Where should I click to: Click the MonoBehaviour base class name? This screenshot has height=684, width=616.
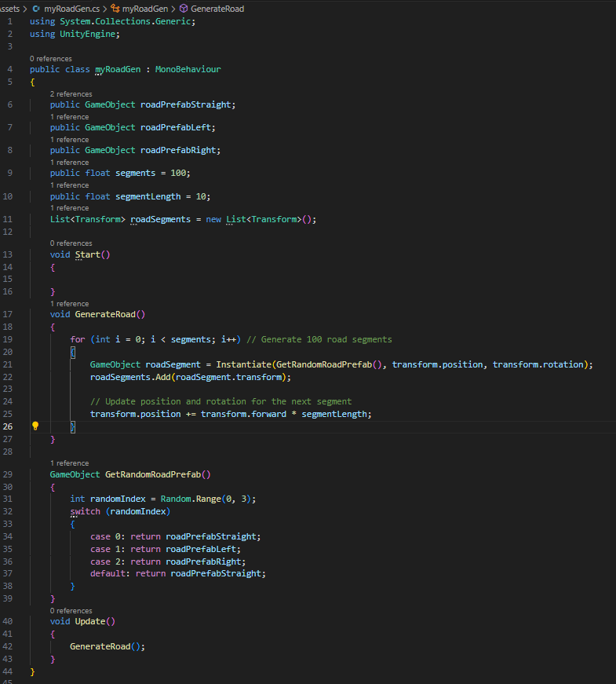coord(188,69)
